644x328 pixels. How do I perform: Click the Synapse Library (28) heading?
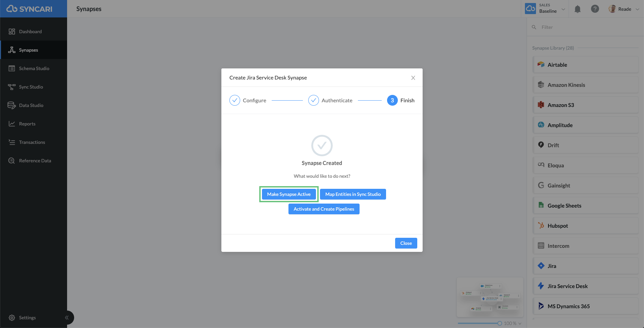[553, 48]
